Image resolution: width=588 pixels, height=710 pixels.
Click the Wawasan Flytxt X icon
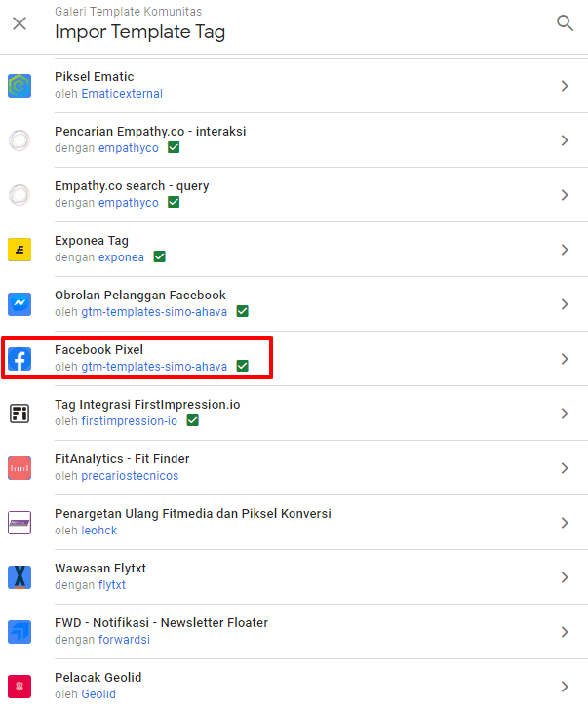[20, 577]
